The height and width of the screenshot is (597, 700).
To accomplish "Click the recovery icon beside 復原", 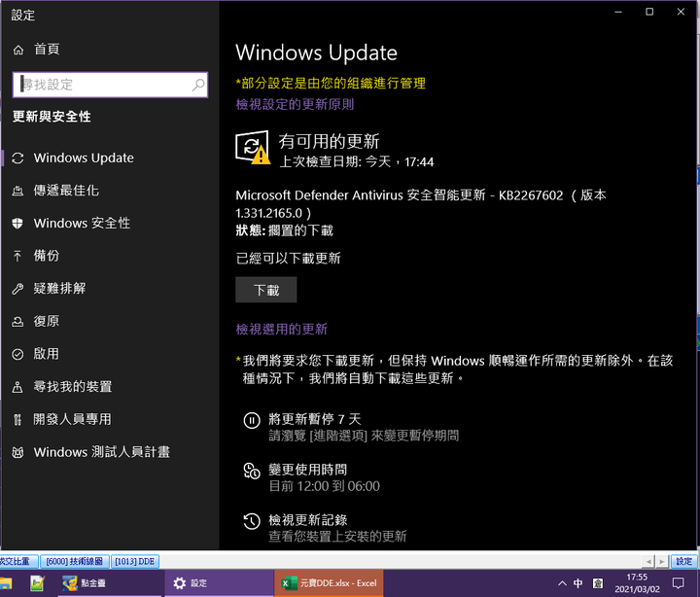I will point(17,322).
